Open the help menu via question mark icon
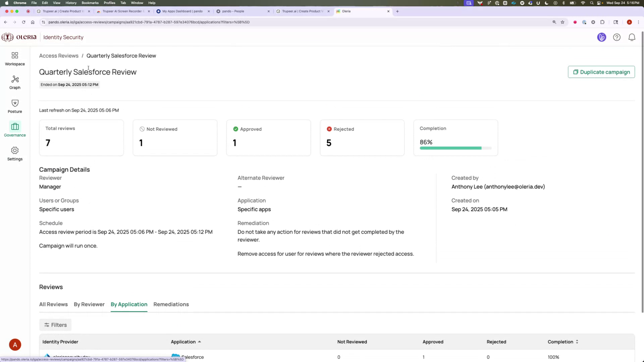The image size is (644, 362). [617, 37]
